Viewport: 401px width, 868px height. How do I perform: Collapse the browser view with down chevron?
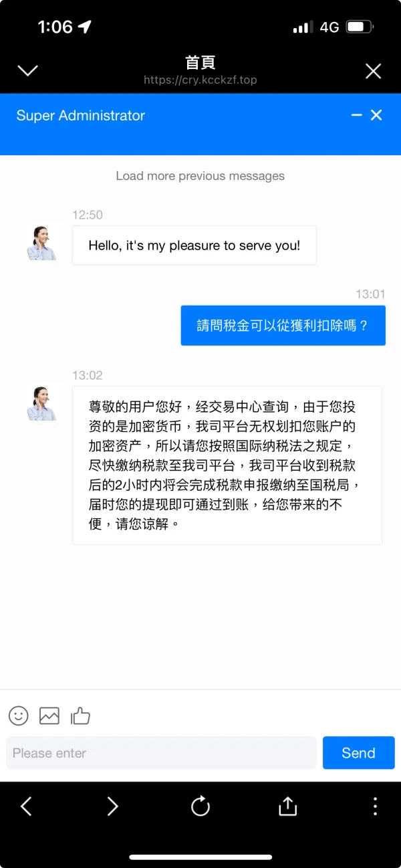[27, 71]
